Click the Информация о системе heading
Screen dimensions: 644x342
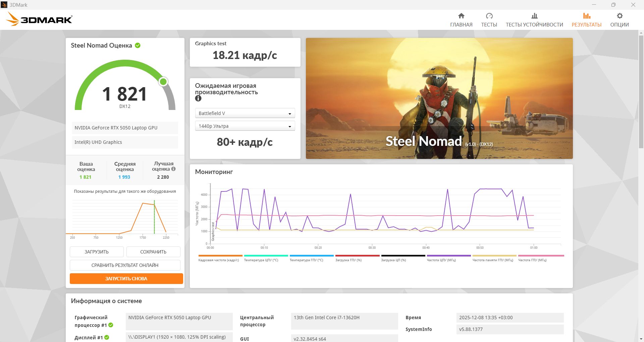pyautogui.click(x=106, y=301)
